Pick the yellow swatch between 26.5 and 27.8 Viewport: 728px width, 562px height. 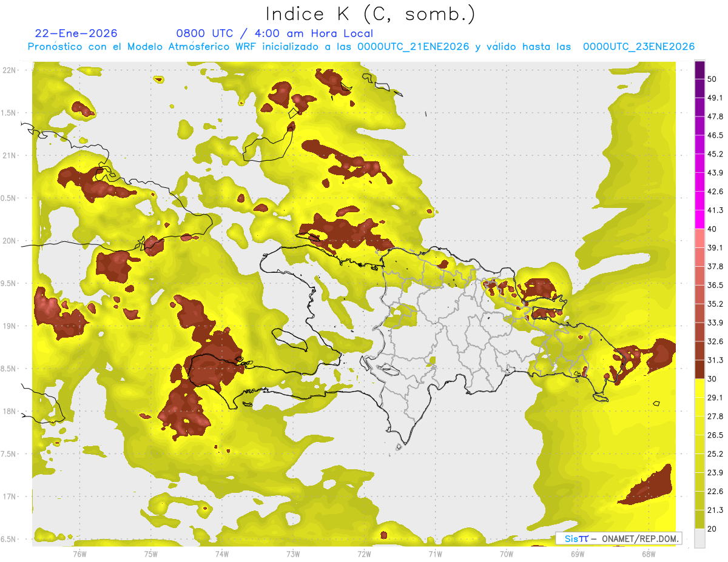point(700,426)
